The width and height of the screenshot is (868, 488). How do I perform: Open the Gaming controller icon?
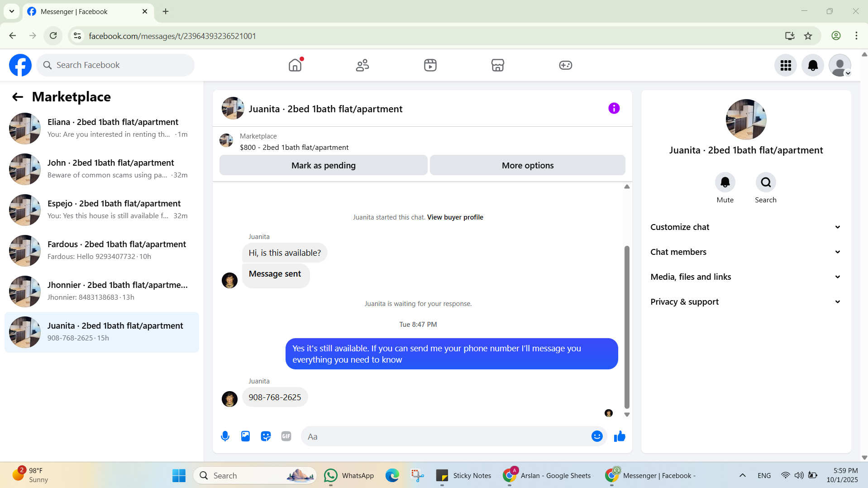click(x=566, y=65)
